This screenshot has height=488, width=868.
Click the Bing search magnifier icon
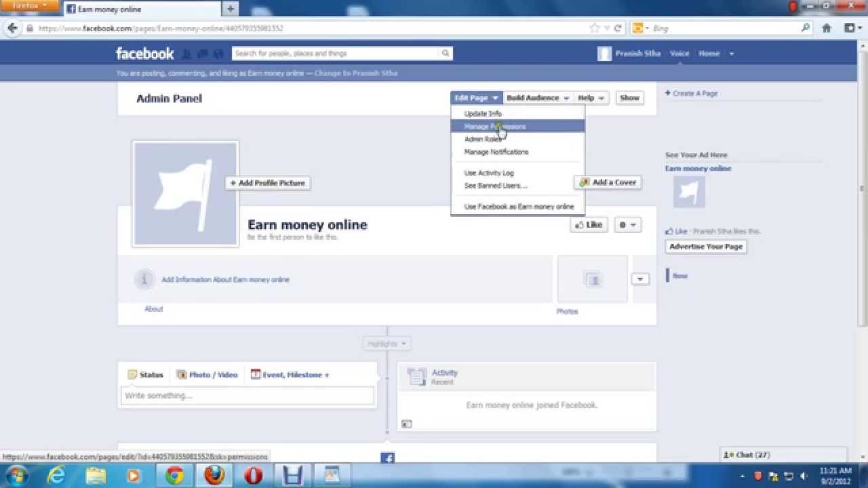(806, 28)
